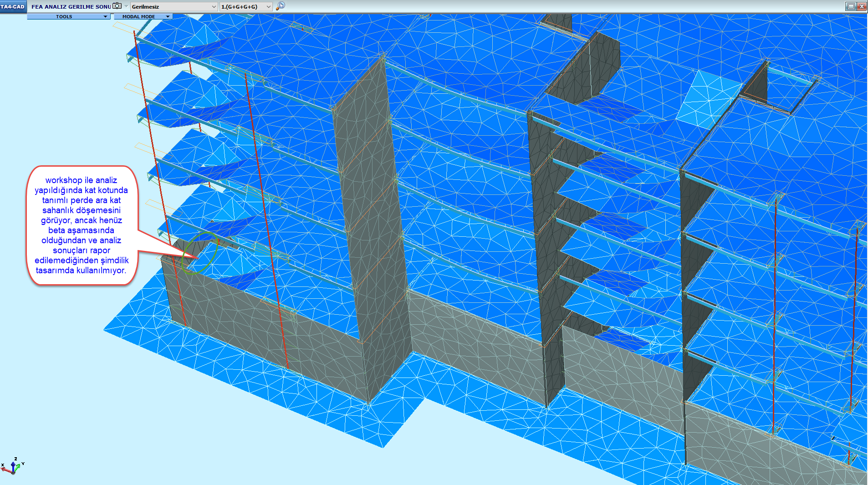Select the red-bordered workshop annotation callout
This screenshot has width=868, height=485.
point(82,225)
